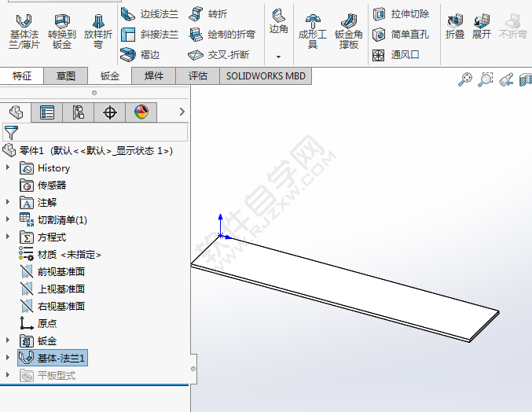Click the Previous View icon

pos(506,80)
